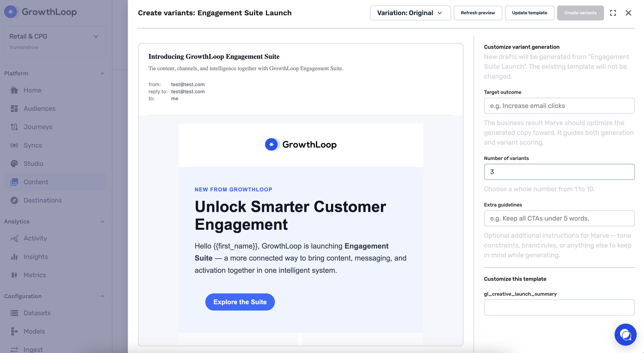Collapse the Configuration section
The height and width of the screenshot is (353, 644).
(102, 296)
